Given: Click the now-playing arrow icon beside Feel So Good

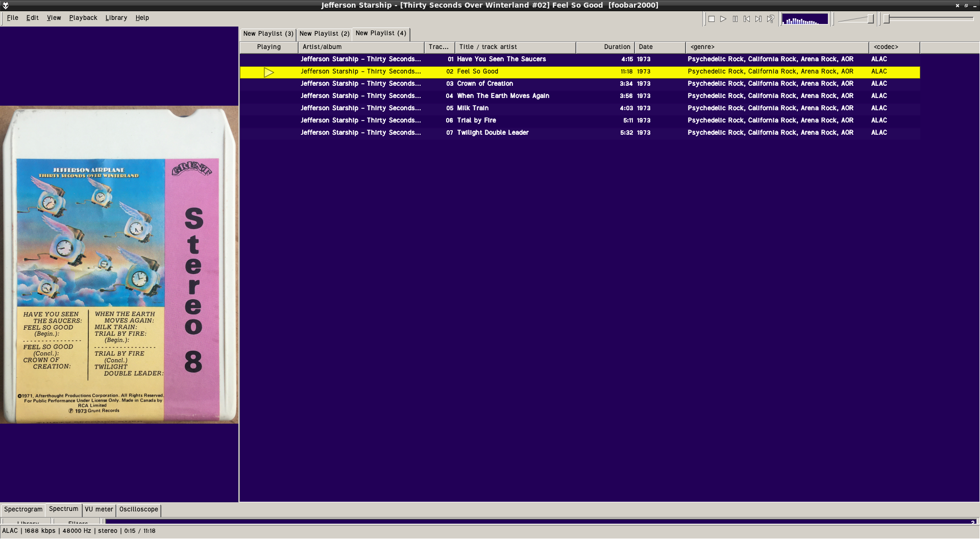Looking at the screenshot, I should 269,72.
